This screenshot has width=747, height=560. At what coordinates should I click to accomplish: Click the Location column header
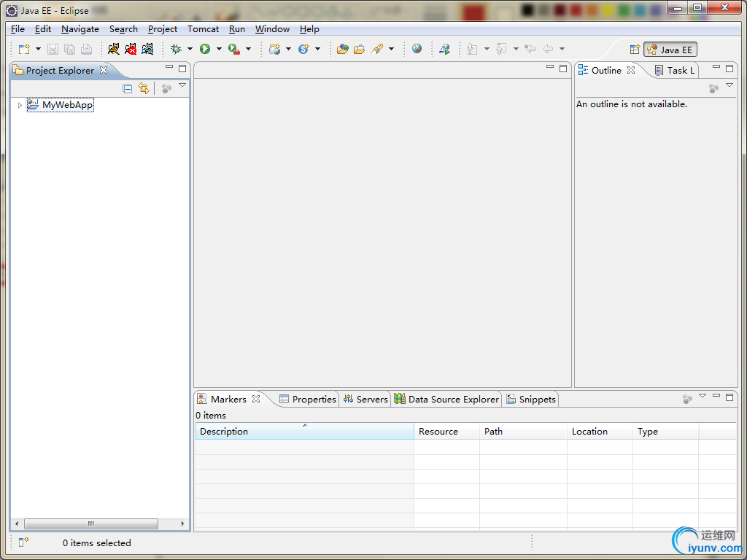click(x=600, y=431)
